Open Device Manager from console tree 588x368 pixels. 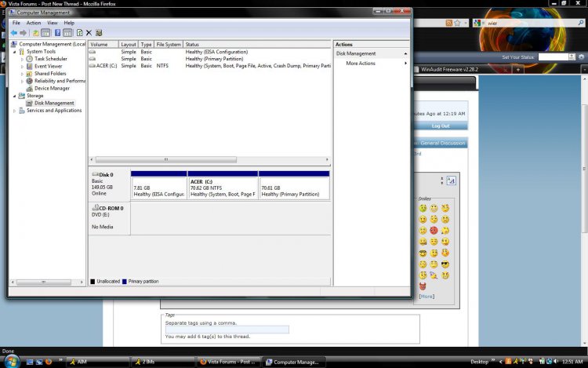coord(52,89)
